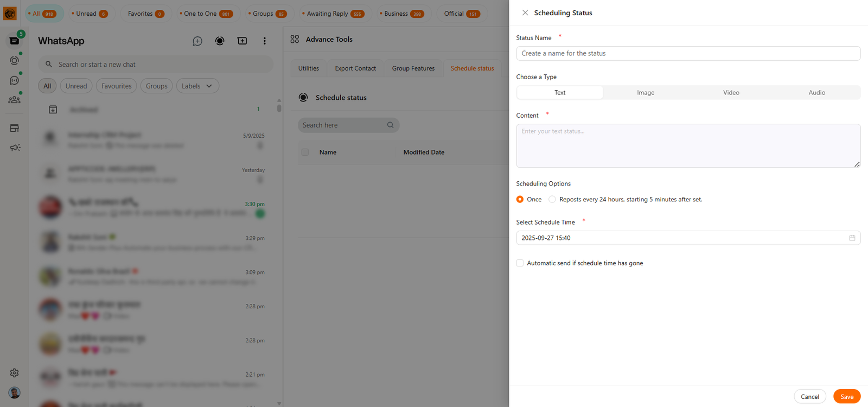The image size is (868, 407).
Task: Click the Save button
Action: point(847,397)
